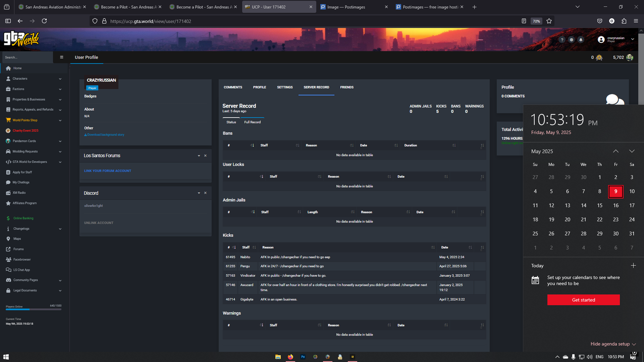Open Firefox reader view icon
The image size is (644, 362).
pos(524,21)
